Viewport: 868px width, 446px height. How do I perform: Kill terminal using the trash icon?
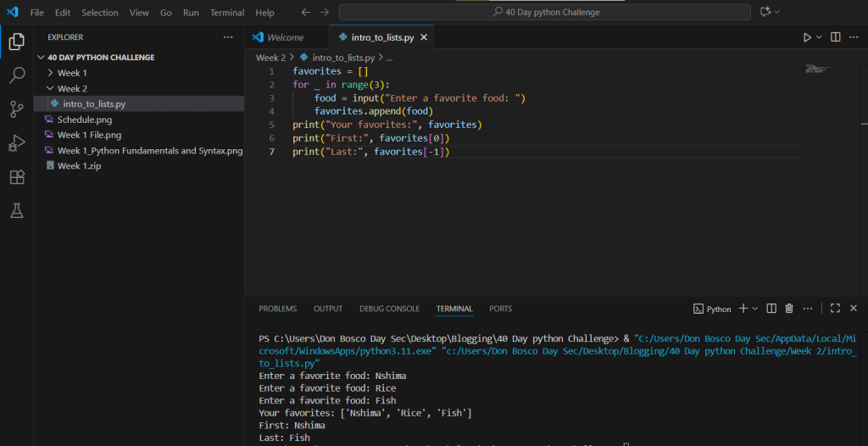(x=789, y=309)
